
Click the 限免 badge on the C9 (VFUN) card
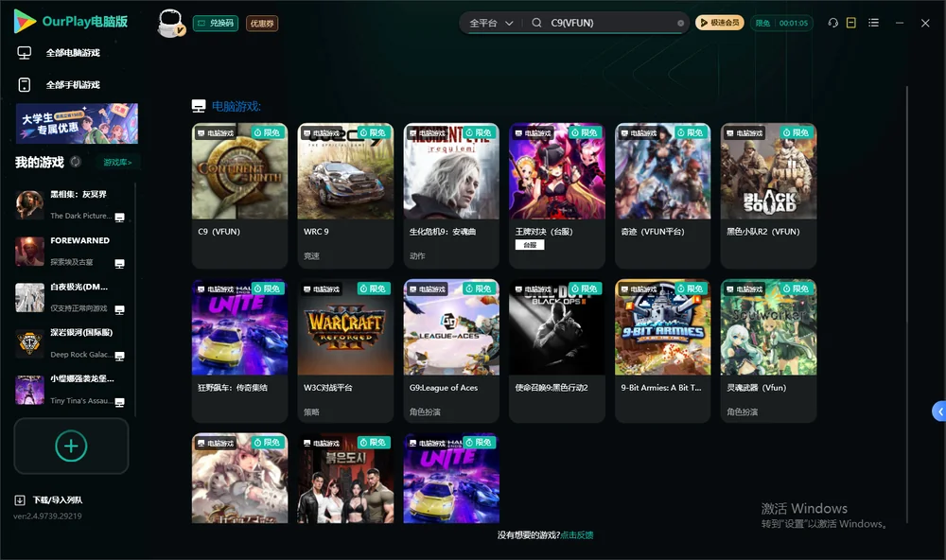tap(268, 132)
